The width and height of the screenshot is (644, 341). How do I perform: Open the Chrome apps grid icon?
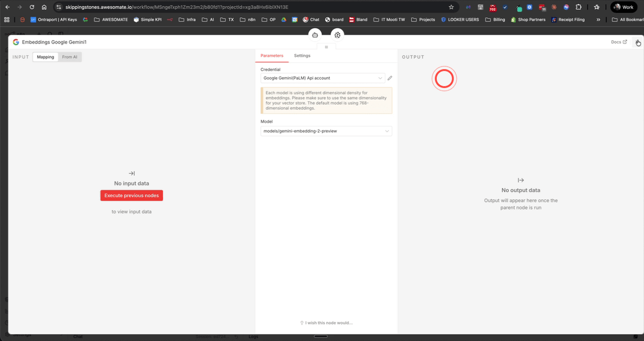click(7, 19)
